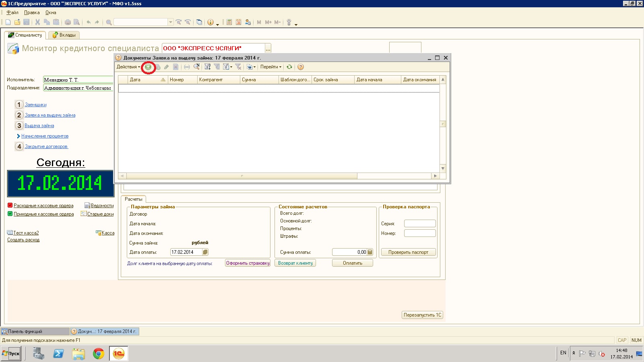Click the Undo arrow in main toolbar
The width and height of the screenshot is (644, 362).
(89, 22)
